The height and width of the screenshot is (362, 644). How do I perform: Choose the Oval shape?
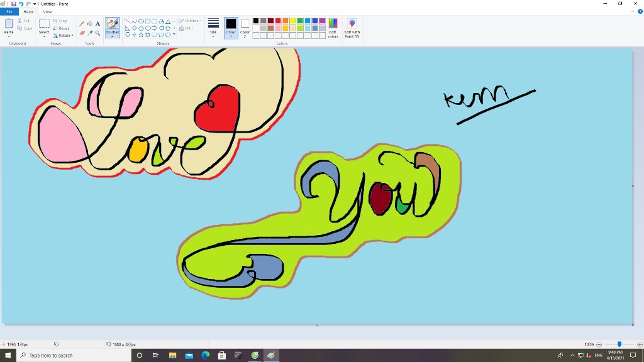pos(141,21)
